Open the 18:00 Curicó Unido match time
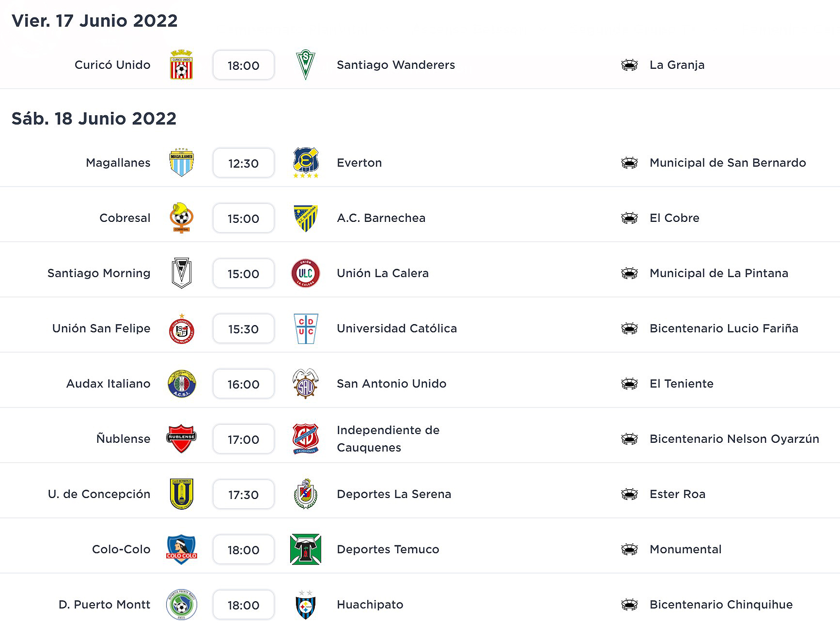The image size is (840, 623). click(243, 65)
